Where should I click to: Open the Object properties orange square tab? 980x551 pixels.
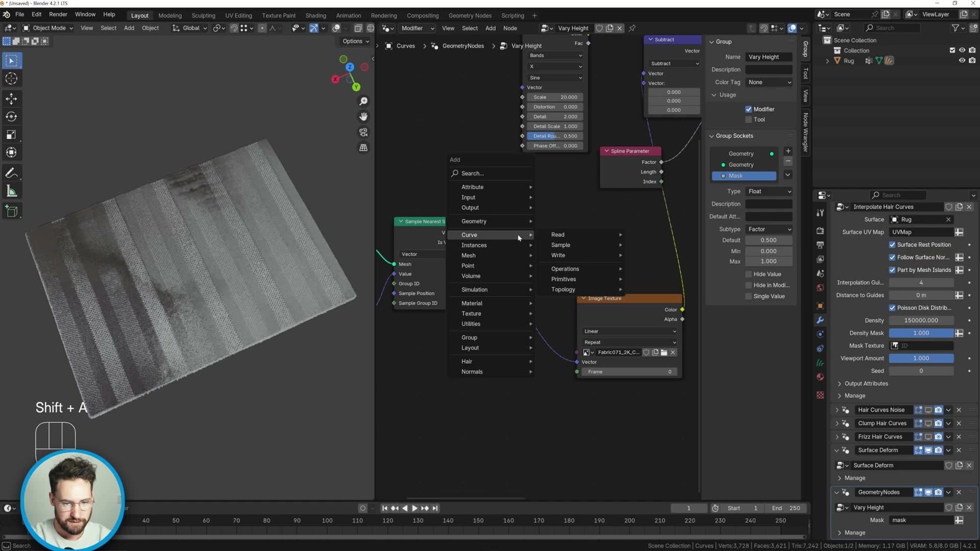click(820, 306)
